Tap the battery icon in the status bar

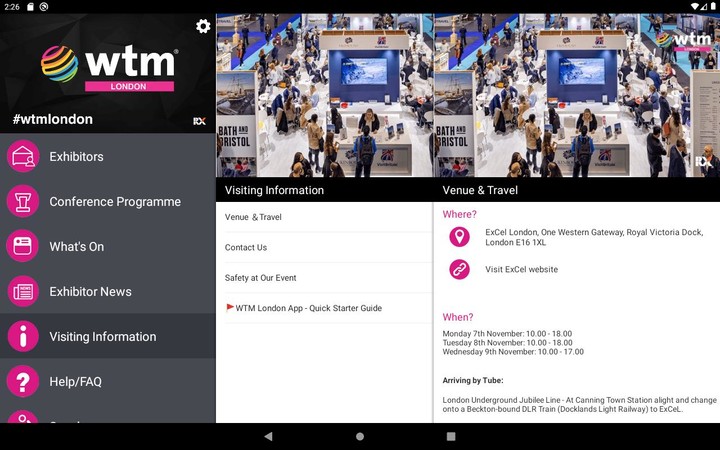(x=713, y=6)
